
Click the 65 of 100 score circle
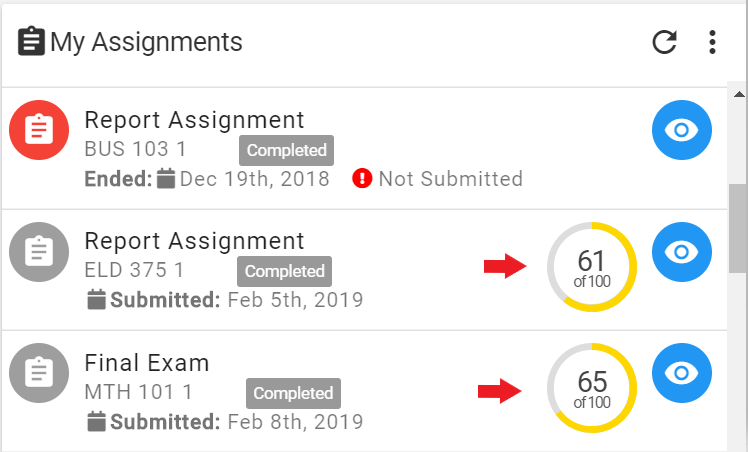(592, 388)
